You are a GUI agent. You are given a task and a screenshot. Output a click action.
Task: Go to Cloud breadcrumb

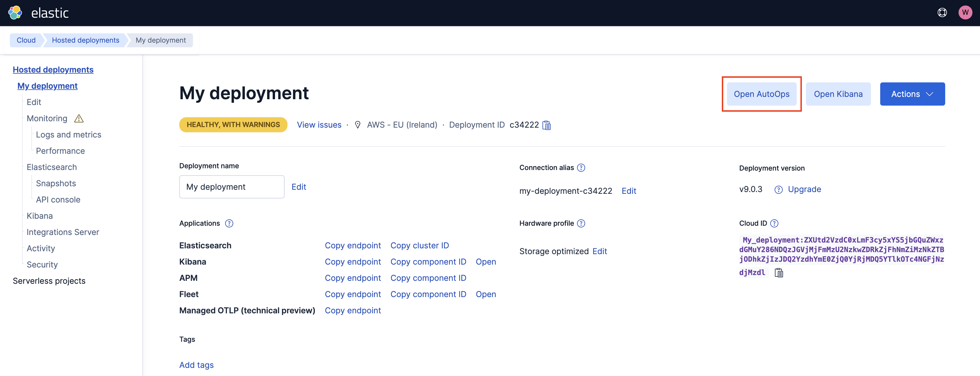(26, 40)
